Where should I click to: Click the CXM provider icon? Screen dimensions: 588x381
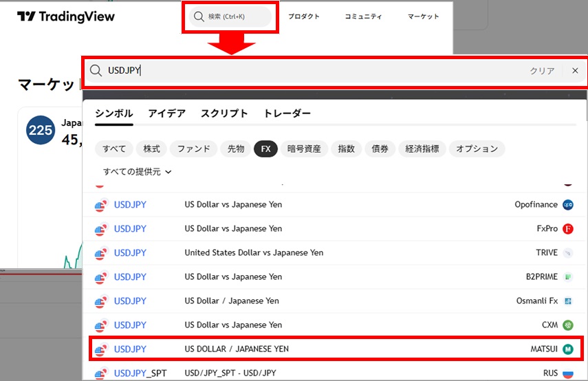click(x=568, y=325)
